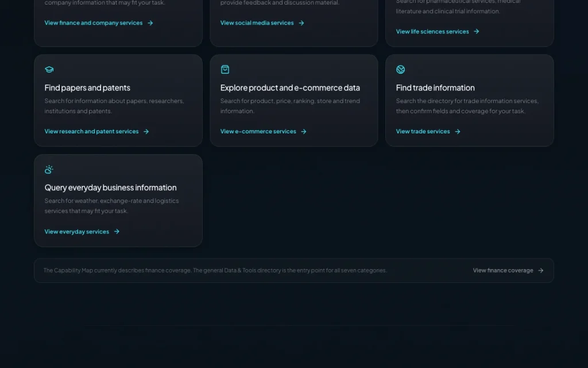Select the Find trade information heading
The height and width of the screenshot is (368, 588).
click(x=435, y=87)
